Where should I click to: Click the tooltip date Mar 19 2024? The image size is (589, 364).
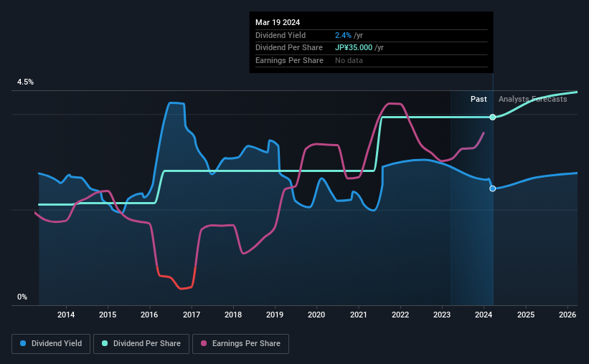278,22
